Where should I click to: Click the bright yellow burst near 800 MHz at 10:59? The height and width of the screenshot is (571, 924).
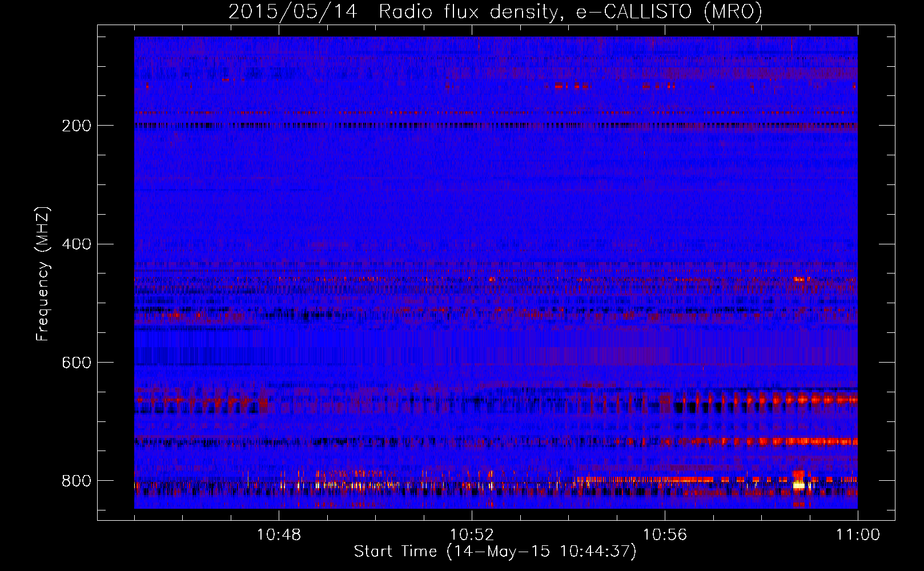click(x=799, y=485)
